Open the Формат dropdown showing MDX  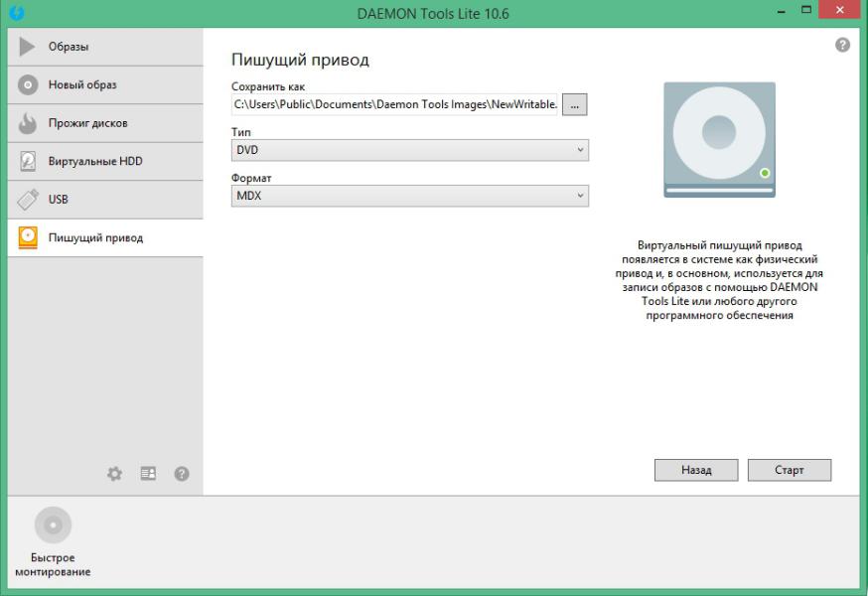click(x=409, y=197)
